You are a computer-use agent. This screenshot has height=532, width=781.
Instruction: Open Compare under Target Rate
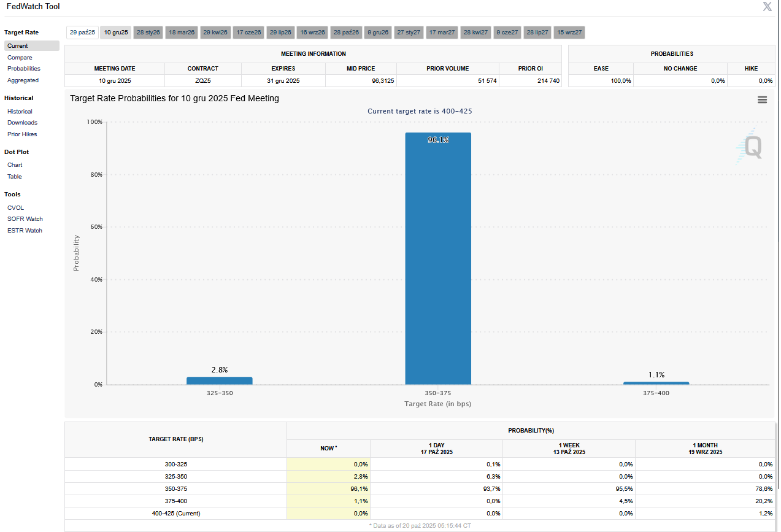(x=20, y=58)
